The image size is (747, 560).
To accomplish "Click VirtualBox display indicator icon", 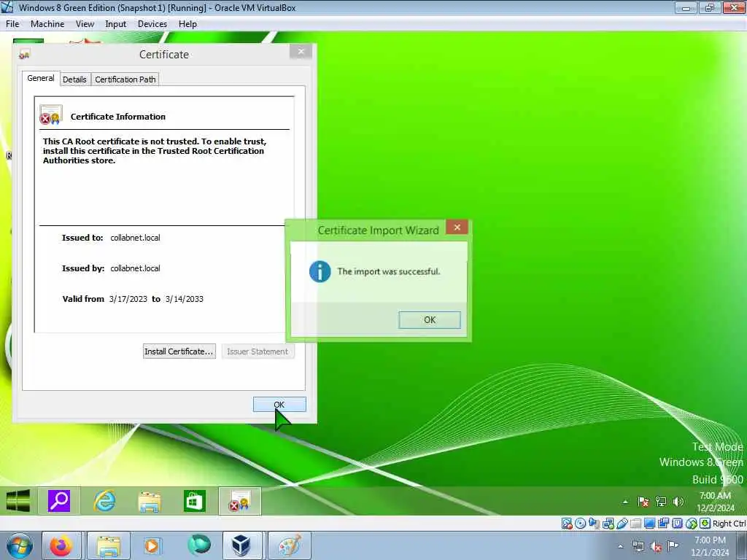I will tap(649, 524).
